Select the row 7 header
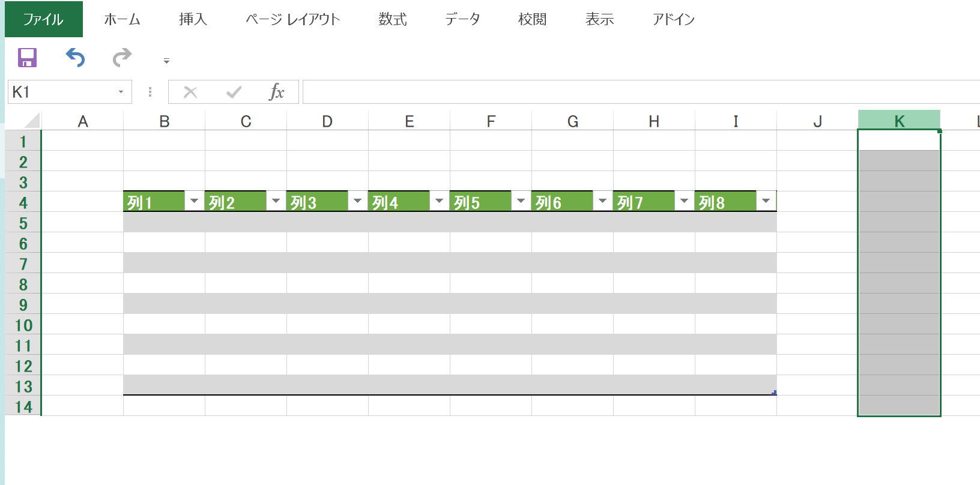980x485 pixels. (x=23, y=264)
